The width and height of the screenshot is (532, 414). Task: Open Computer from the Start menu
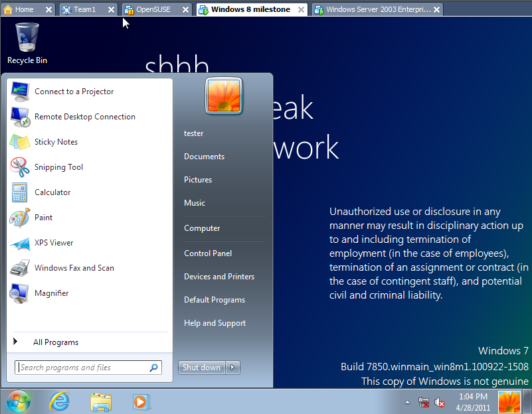(x=202, y=228)
